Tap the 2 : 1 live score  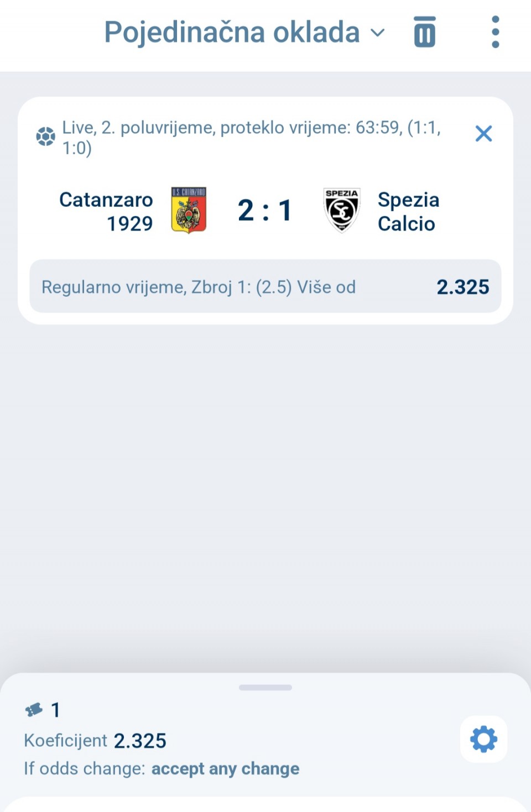tap(265, 211)
